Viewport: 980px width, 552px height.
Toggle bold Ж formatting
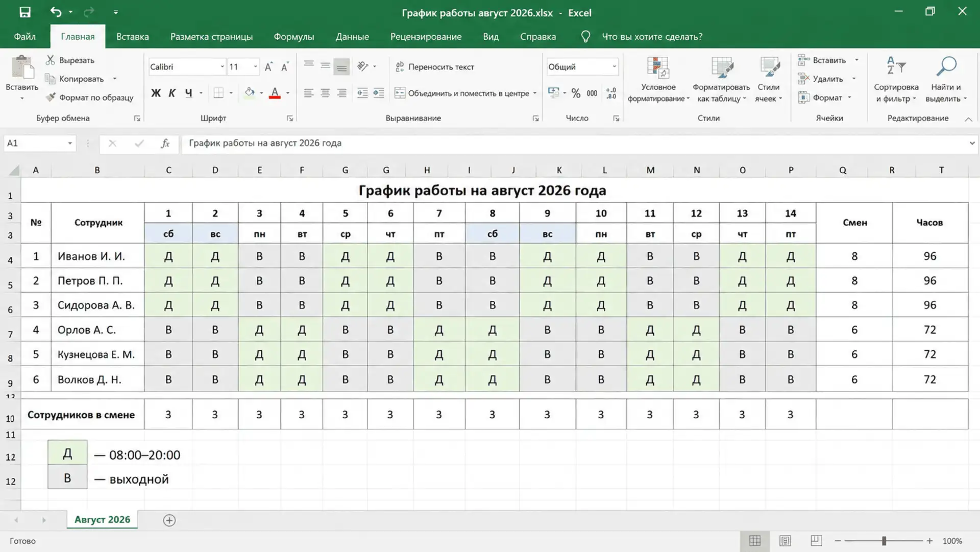point(156,93)
